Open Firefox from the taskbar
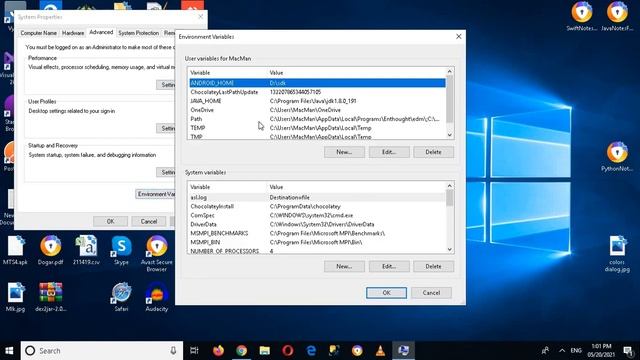 click(218, 351)
